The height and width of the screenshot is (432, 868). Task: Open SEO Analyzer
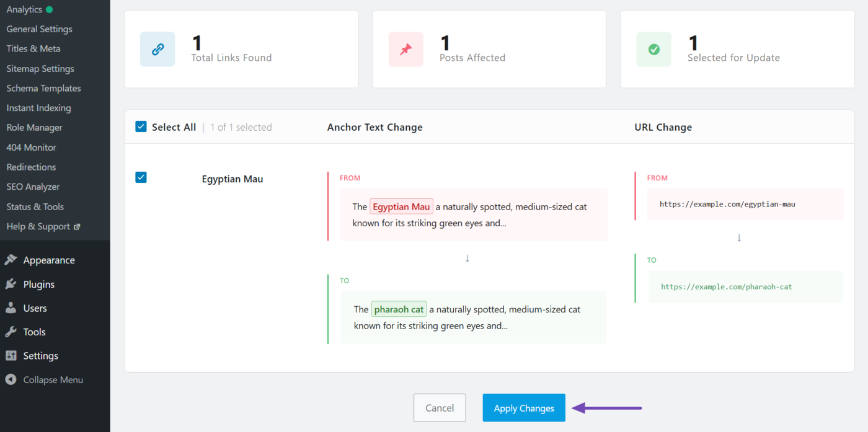33,187
